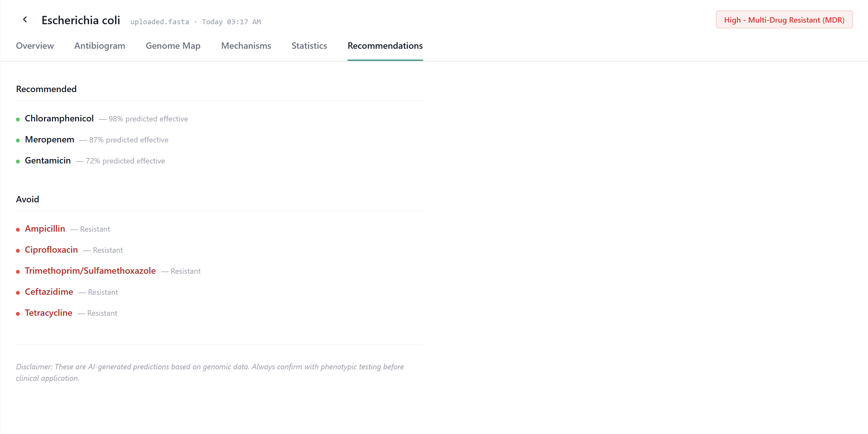Click Tetracycline resistant entry
This screenshot has height=434, width=868.
tap(48, 313)
